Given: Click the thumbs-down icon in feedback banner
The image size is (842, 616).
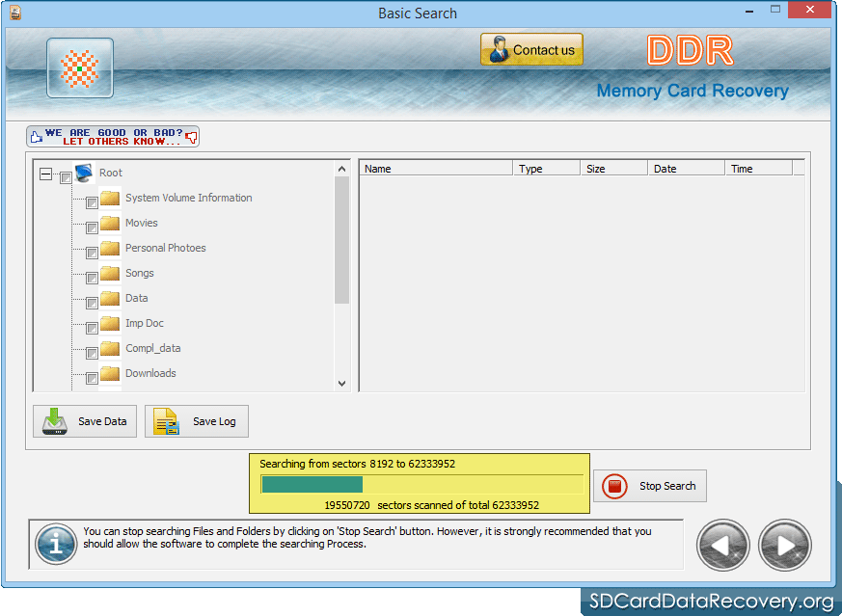Looking at the screenshot, I should [191, 137].
